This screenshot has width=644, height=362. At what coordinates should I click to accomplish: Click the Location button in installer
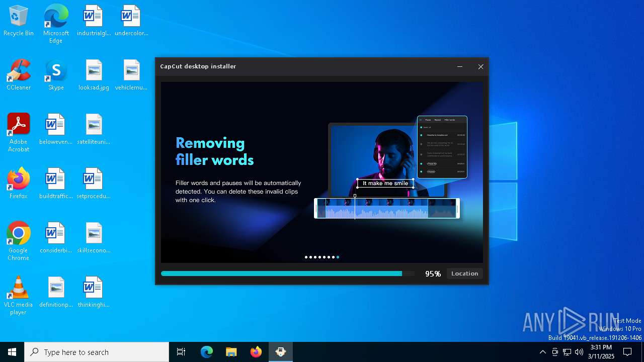pyautogui.click(x=464, y=274)
